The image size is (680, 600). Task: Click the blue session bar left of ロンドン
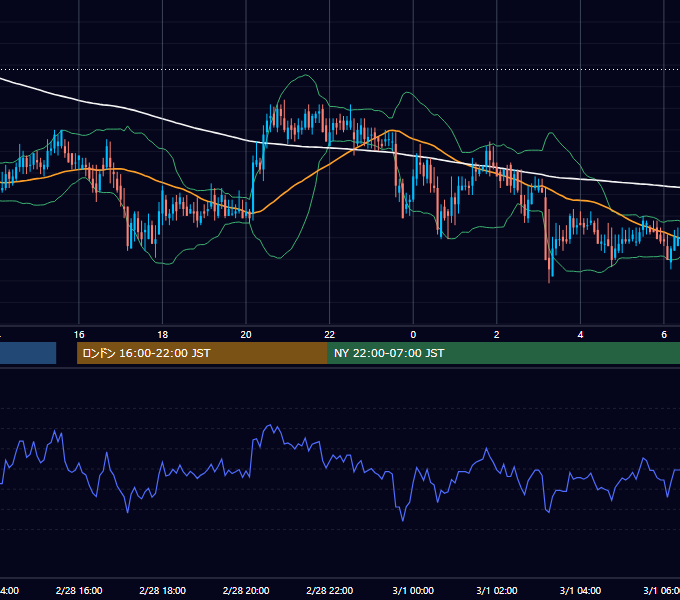point(28,353)
